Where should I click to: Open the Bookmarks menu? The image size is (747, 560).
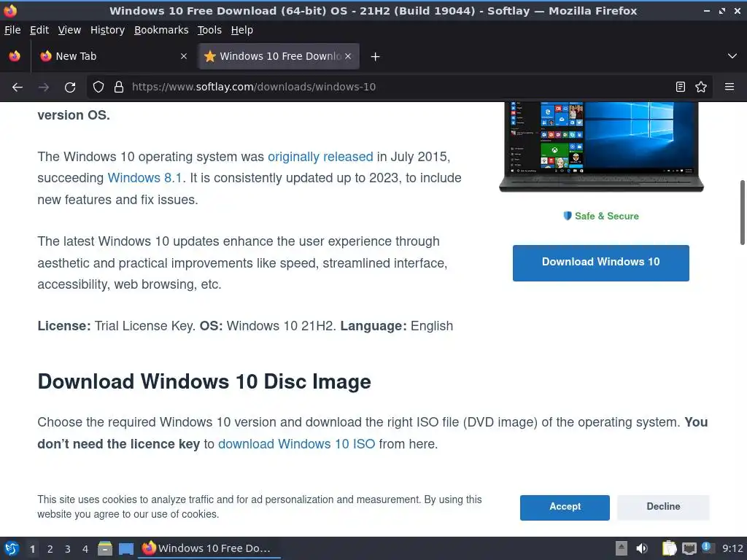coord(161,30)
